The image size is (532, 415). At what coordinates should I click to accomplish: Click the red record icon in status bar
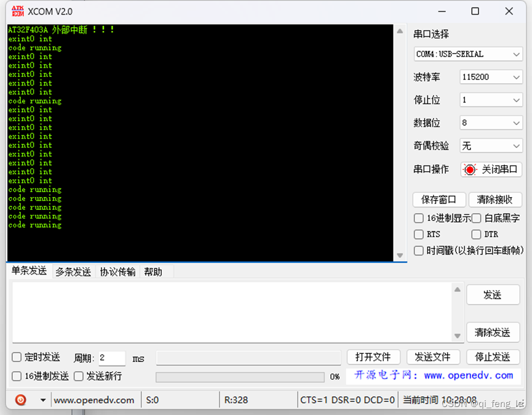click(20, 400)
